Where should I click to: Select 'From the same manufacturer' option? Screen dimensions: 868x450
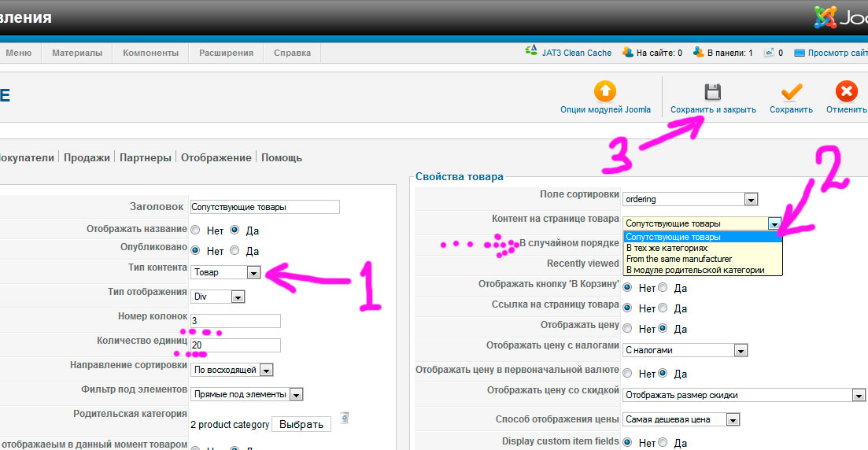[703, 259]
